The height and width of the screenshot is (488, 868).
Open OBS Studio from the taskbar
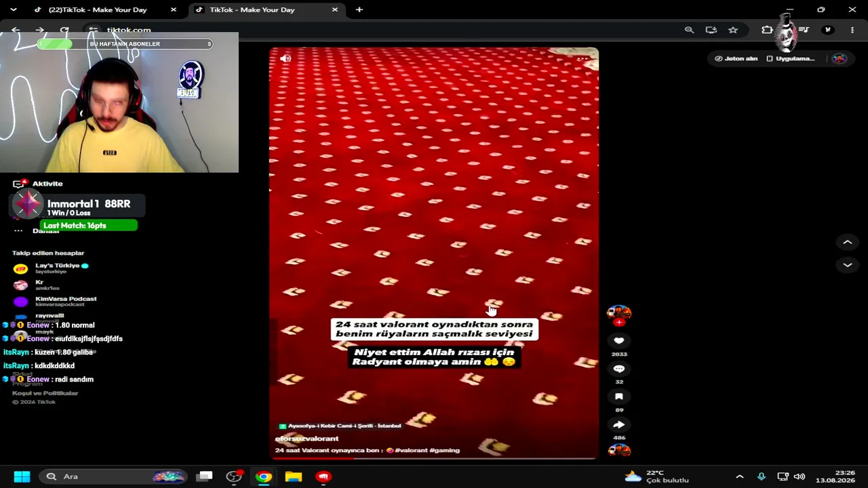tap(234, 476)
